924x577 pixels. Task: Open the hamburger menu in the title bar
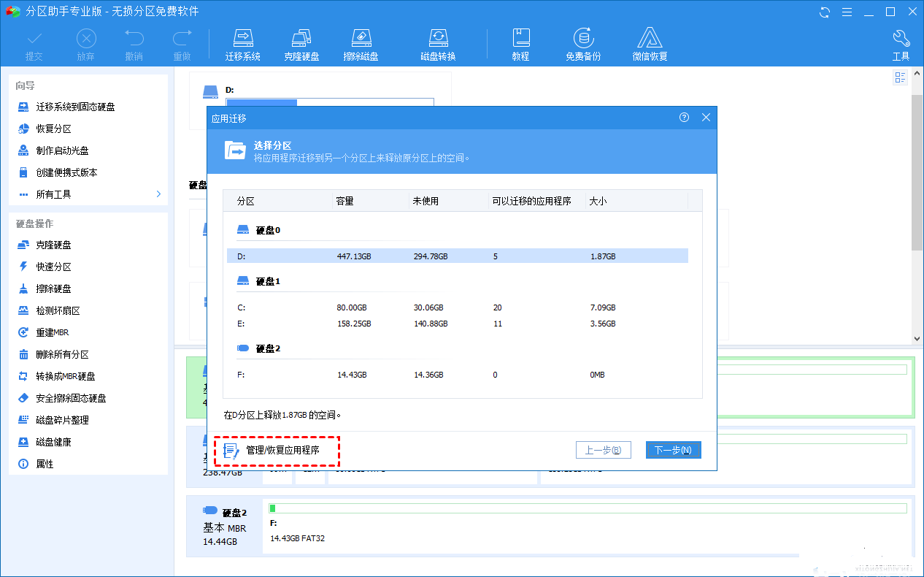[x=847, y=11]
